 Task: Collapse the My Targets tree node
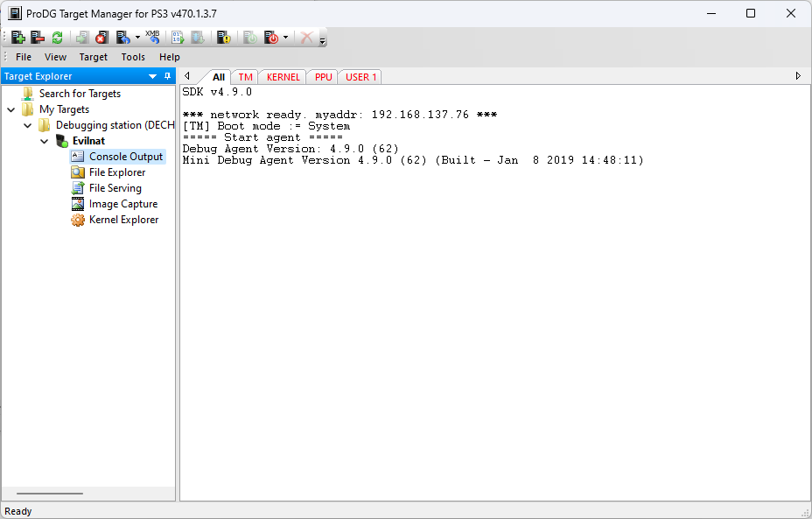10,109
